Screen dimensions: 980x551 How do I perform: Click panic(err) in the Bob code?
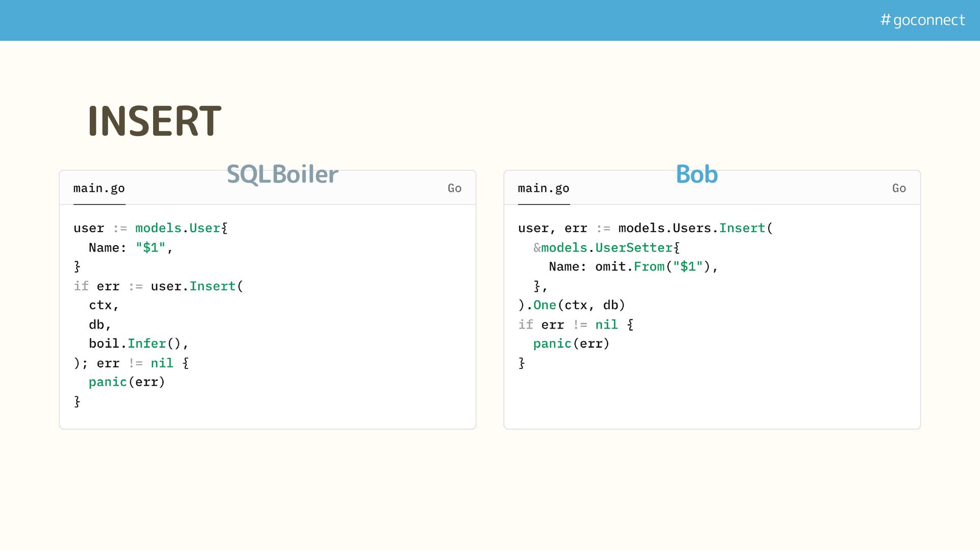(x=571, y=343)
